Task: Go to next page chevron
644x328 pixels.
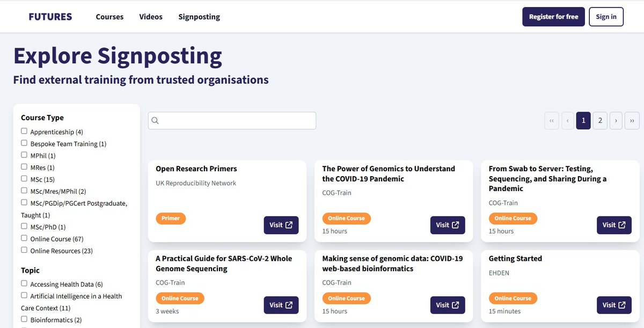Action: (616, 121)
